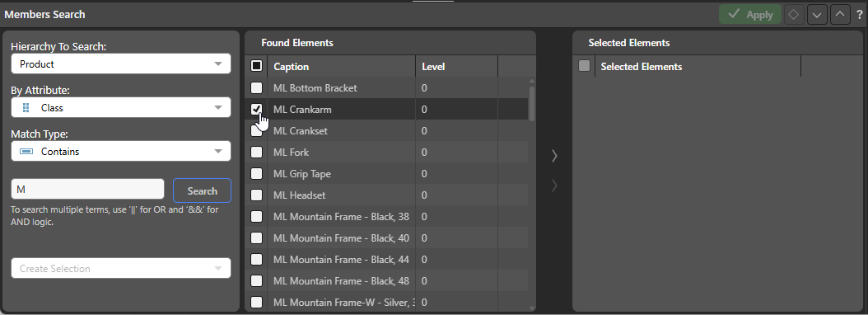Open the Create Selection dropdown
The height and width of the screenshot is (315, 868).
point(121,269)
